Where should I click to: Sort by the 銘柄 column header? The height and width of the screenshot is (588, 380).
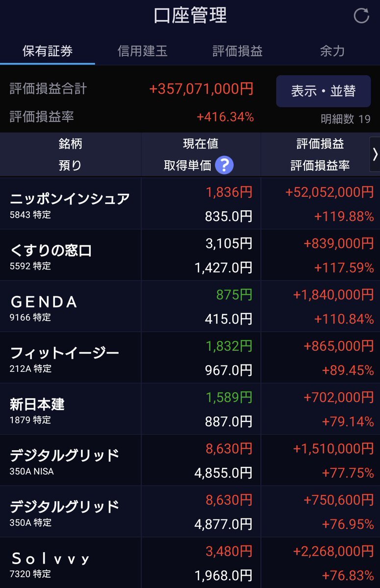[x=70, y=144]
